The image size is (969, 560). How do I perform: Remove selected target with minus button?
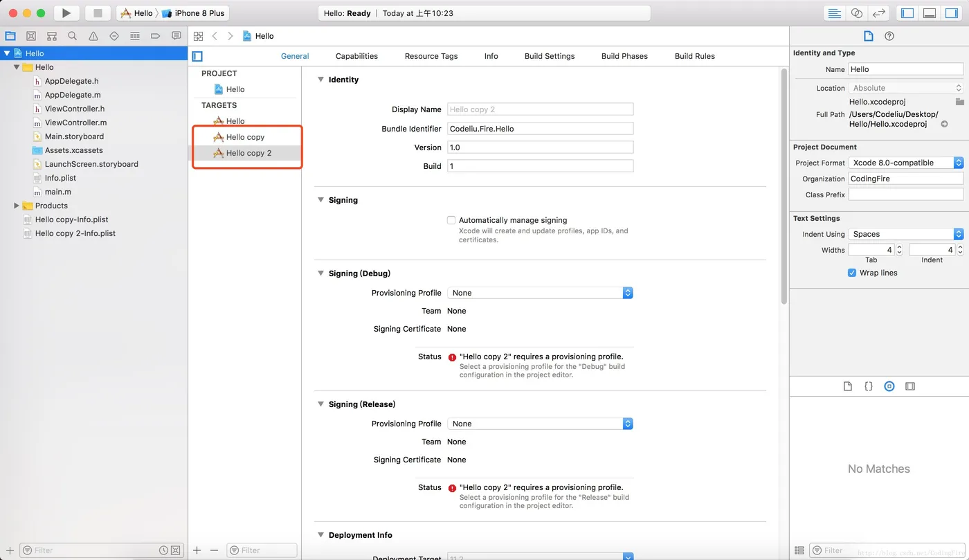click(214, 550)
